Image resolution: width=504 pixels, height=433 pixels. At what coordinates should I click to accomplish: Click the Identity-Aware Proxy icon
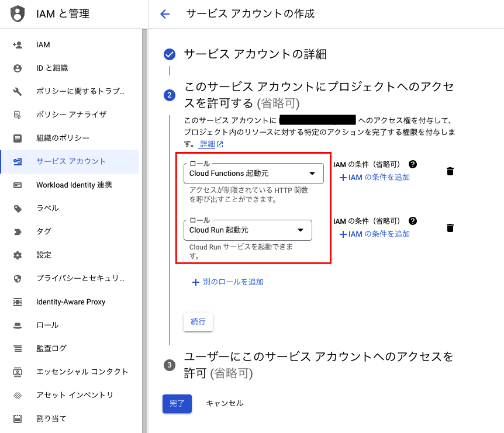18,302
